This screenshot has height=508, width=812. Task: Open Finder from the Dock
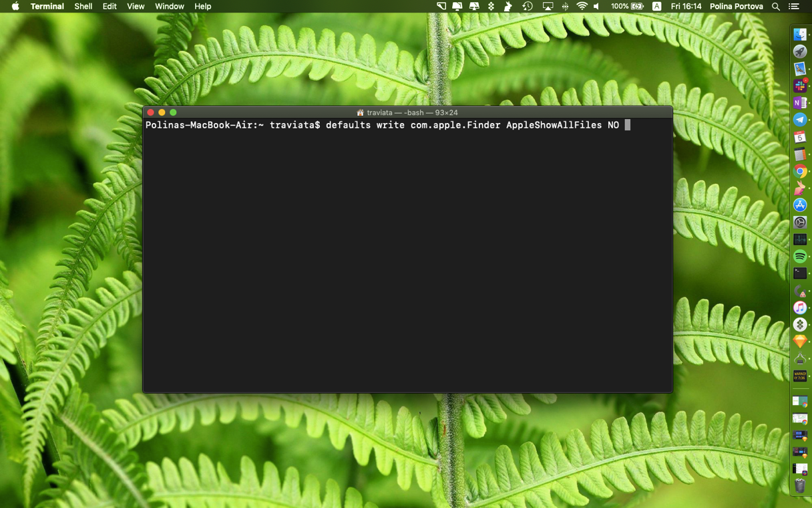(800, 35)
